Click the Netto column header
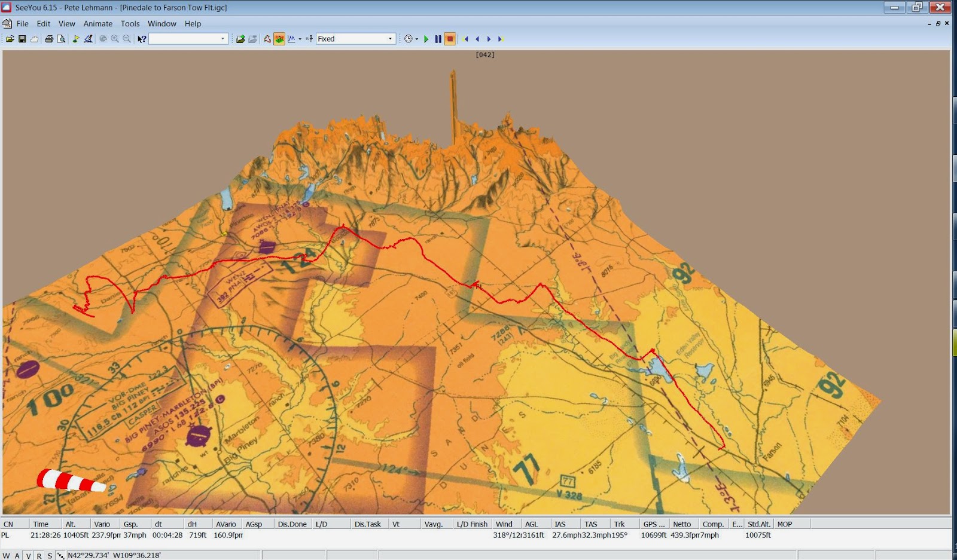Image resolution: width=957 pixels, height=560 pixels. click(684, 524)
